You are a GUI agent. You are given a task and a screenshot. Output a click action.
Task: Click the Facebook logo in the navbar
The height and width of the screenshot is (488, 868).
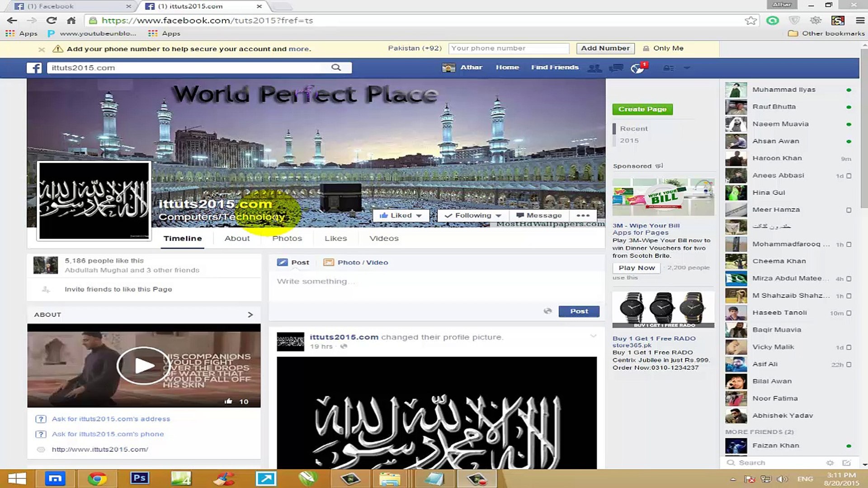pyautogui.click(x=34, y=67)
